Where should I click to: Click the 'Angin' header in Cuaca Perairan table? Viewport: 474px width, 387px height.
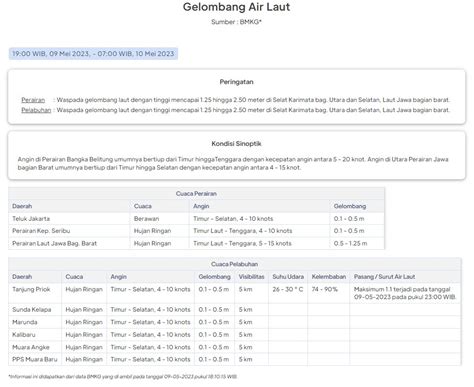(201, 206)
